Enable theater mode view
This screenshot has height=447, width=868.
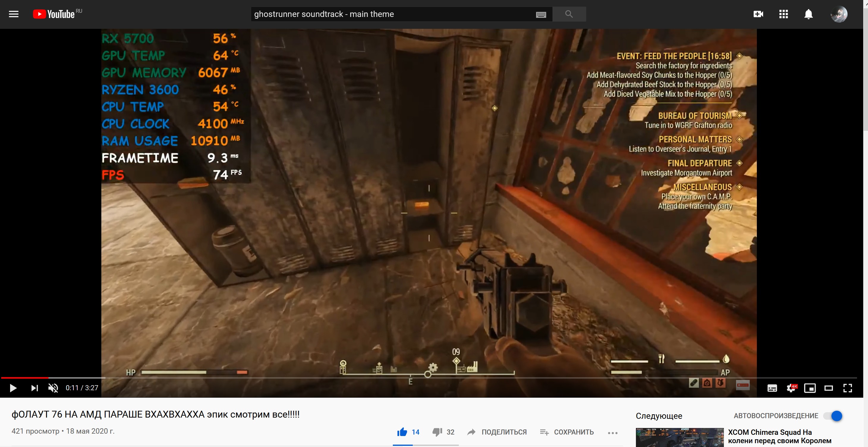pyautogui.click(x=828, y=388)
